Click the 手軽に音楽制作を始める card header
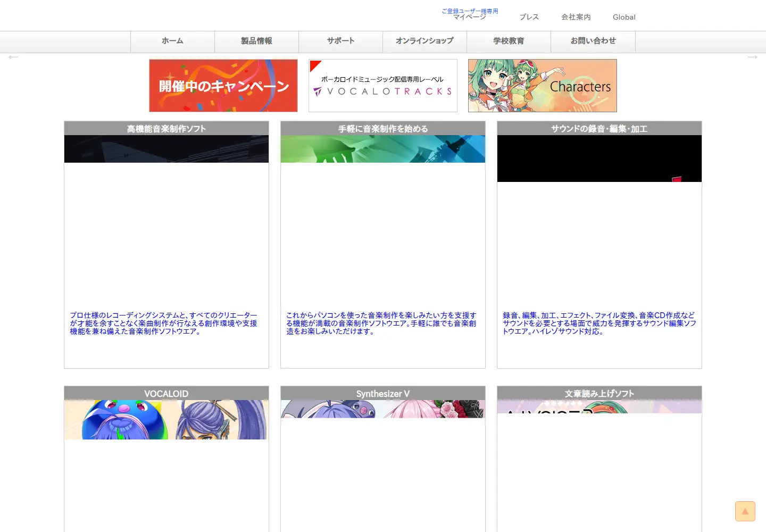 [383, 128]
